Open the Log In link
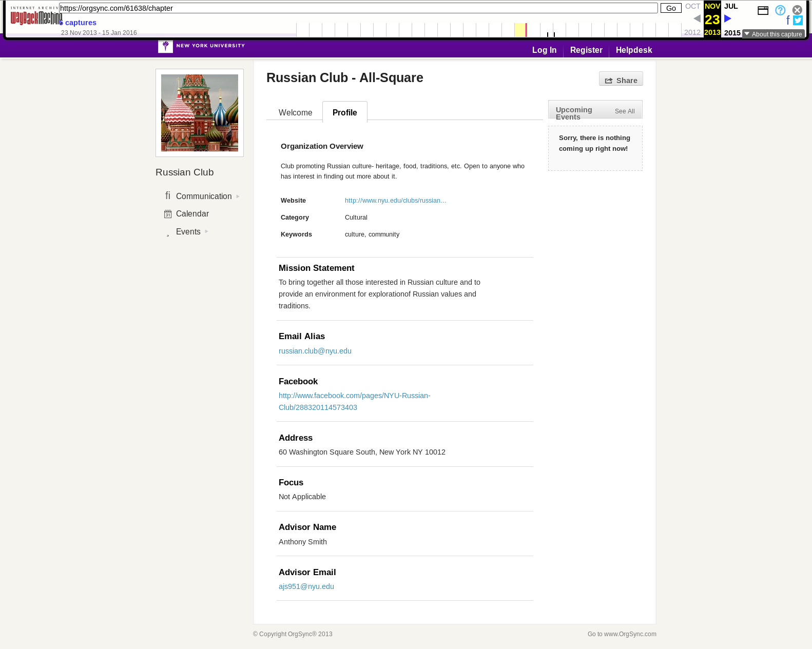The image size is (812, 649). tap(544, 50)
